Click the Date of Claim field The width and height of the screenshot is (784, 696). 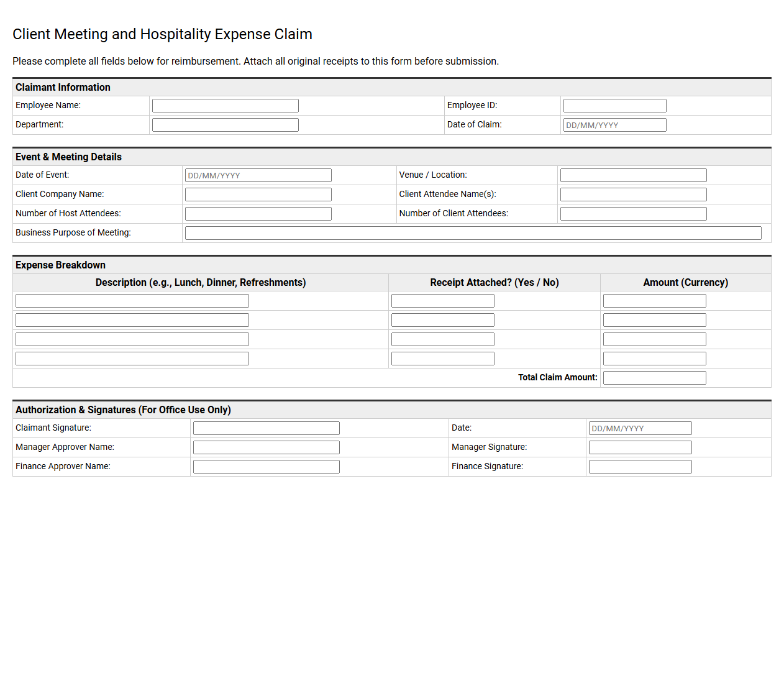(x=615, y=125)
